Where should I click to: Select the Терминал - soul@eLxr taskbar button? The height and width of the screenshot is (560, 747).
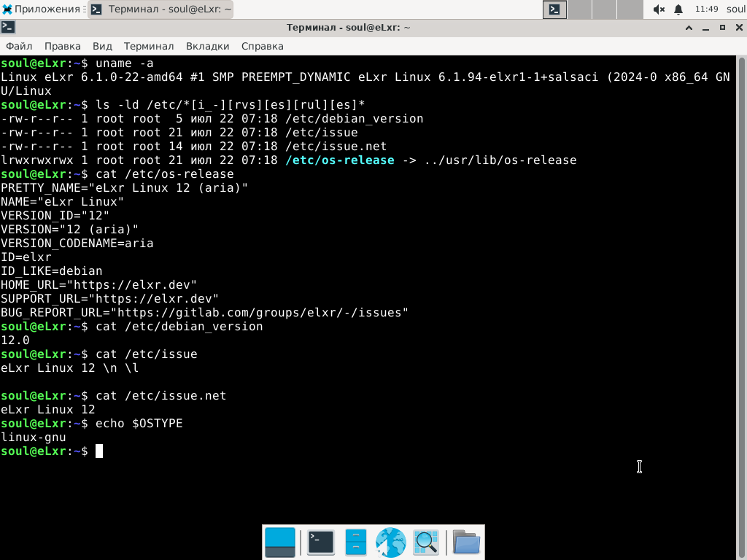tap(160, 9)
